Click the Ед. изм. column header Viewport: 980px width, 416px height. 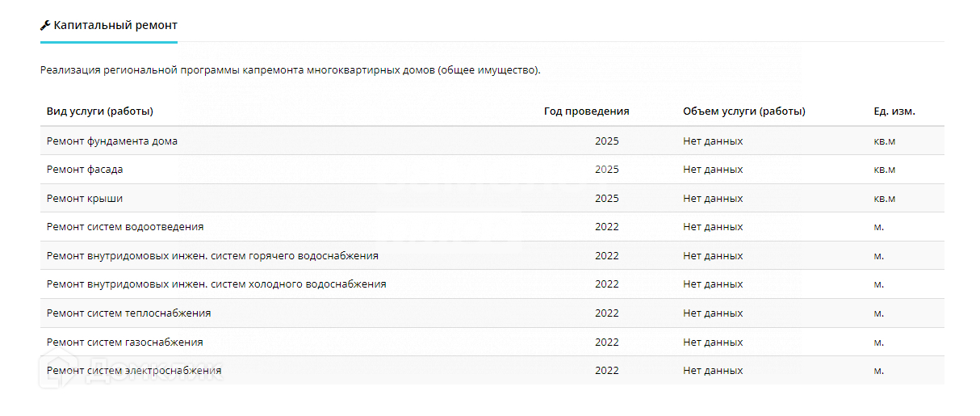(888, 111)
